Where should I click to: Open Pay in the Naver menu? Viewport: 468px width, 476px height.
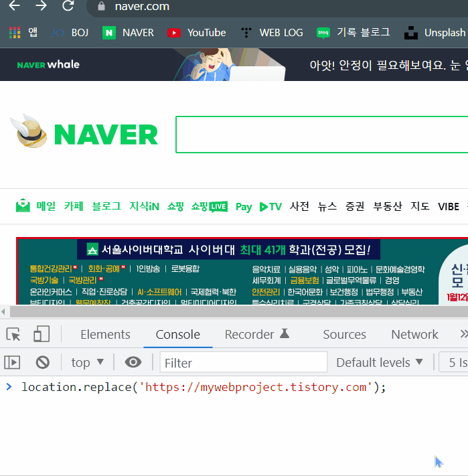(x=244, y=207)
